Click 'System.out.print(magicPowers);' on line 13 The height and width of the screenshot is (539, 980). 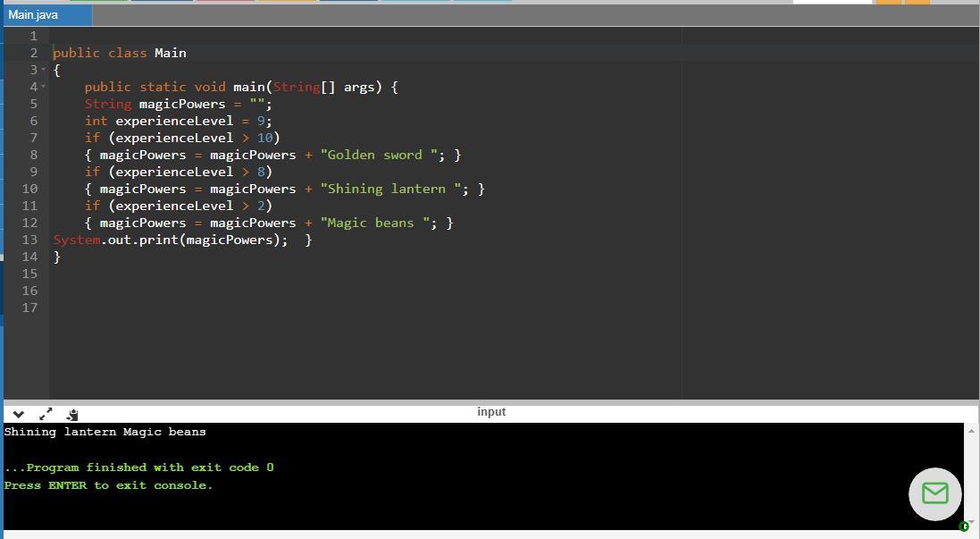click(x=171, y=240)
